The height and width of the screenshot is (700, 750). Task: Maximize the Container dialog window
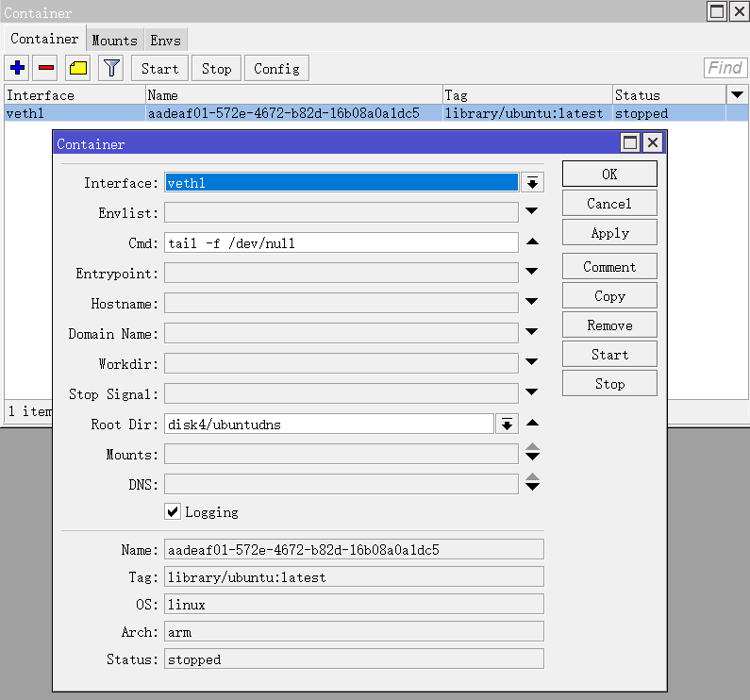tap(629, 143)
